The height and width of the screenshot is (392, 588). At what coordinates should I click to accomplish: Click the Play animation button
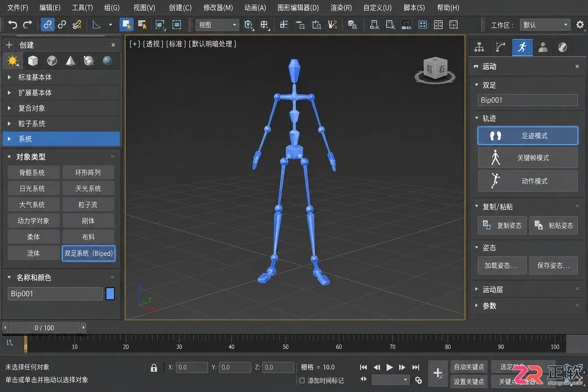390,367
